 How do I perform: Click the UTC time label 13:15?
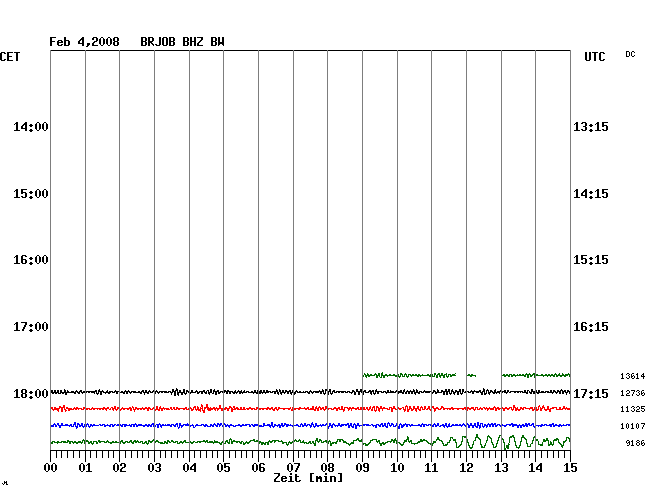click(x=591, y=127)
